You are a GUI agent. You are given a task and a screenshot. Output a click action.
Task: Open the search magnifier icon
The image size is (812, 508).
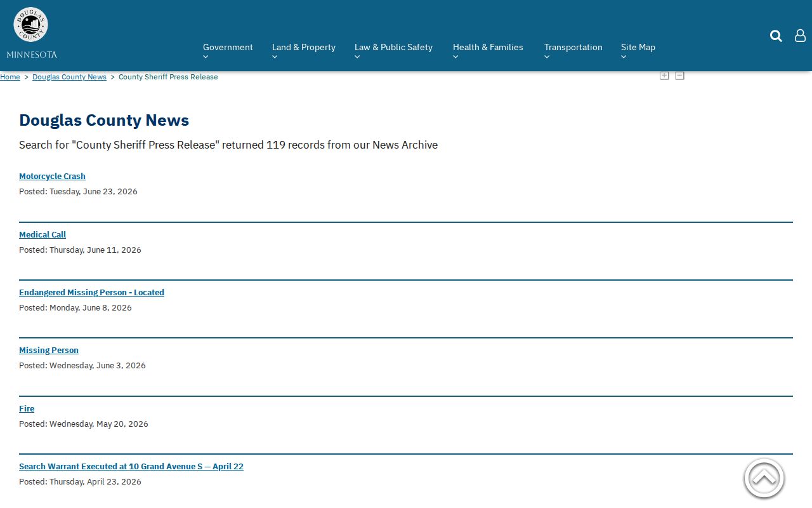(776, 36)
